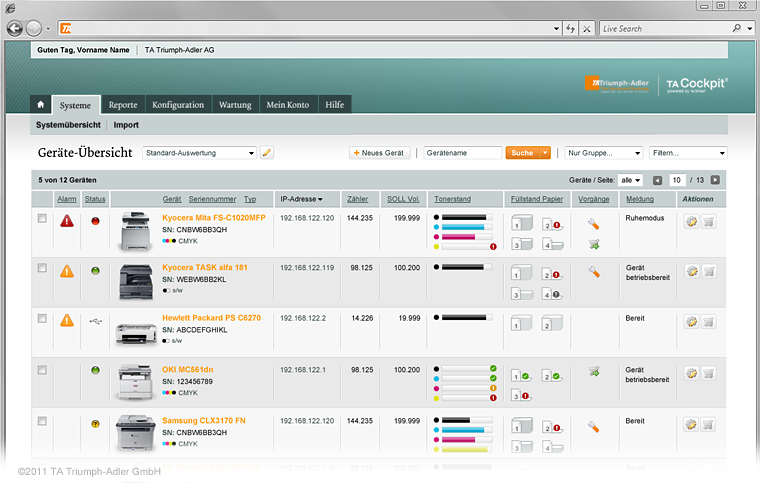Screen dimensions: 760x483
Task: Tick the checkbox for Kyocera Mita FS-C1020MFP
Action: (x=42, y=218)
